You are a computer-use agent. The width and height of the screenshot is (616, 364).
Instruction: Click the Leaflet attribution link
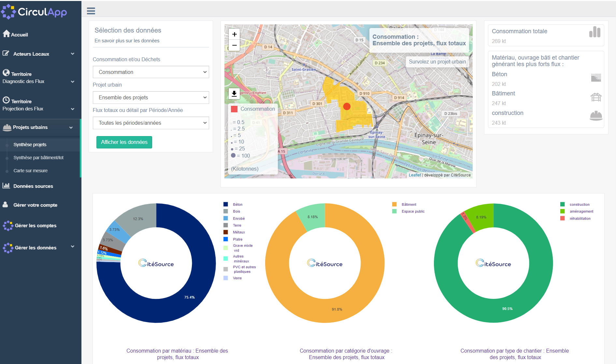coord(414,175)
